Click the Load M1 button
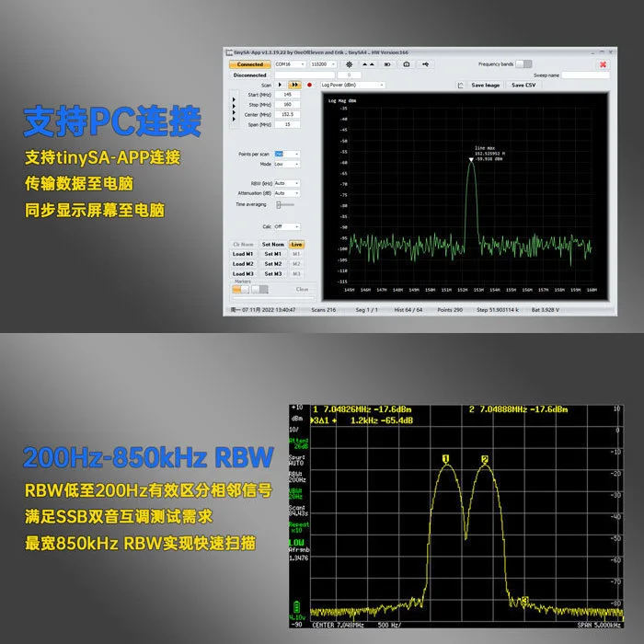Viewport: 644px width, 644px height. point(243,254)
